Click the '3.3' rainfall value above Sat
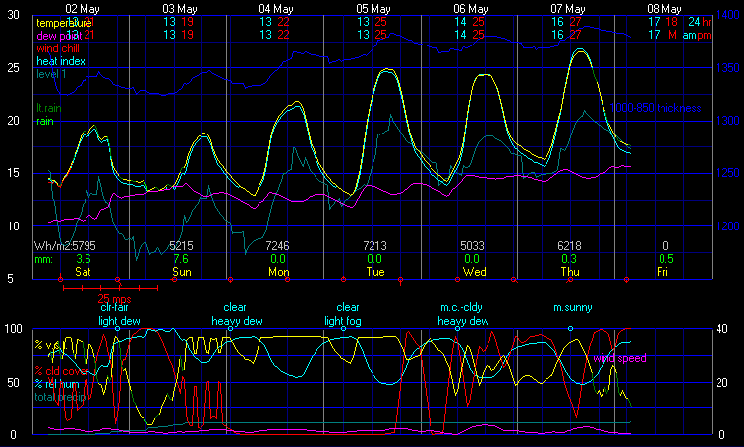Viewport: 744px width, 447px height. pos(84,259)
